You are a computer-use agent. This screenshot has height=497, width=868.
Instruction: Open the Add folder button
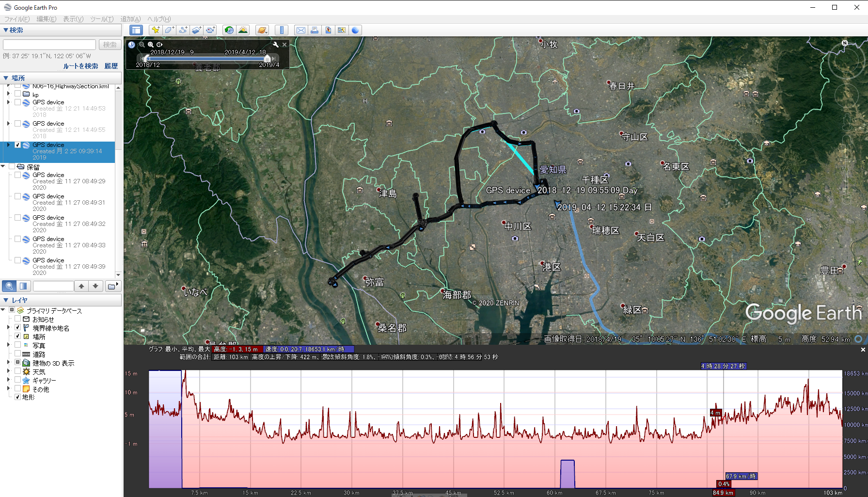pos(112,286)
